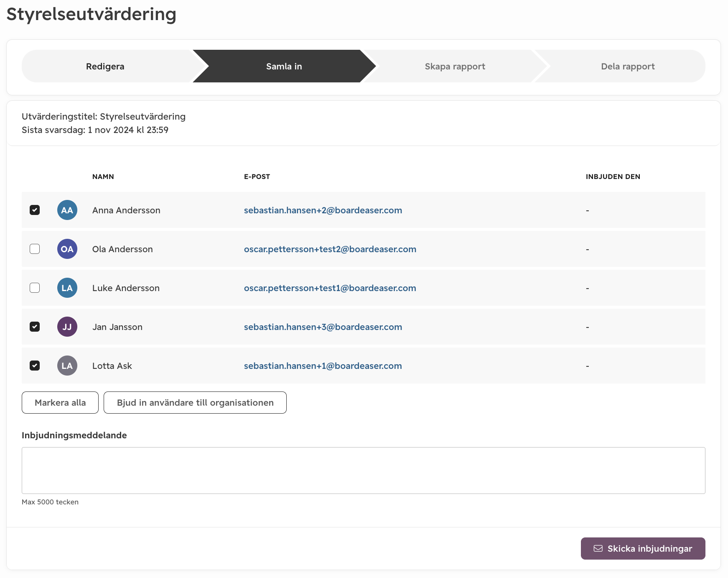
Task: Open the Skapa rapport step
Action: click(x=455, y=66)
